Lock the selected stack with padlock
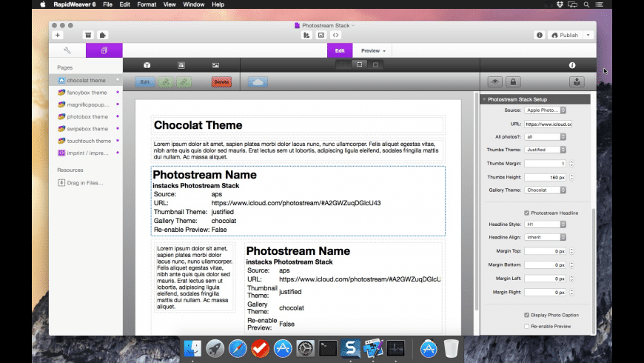644x363 pixels. pos(513,81)
